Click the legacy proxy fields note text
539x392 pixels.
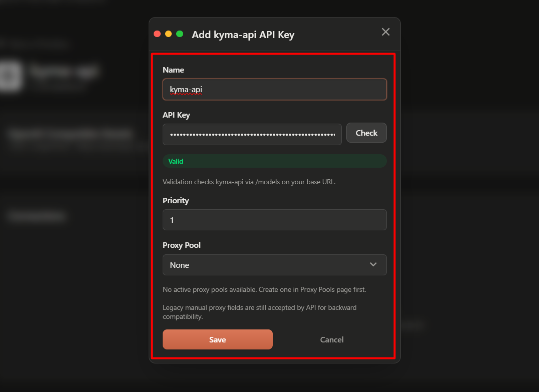pyautogui.click(x=260, y=312)
